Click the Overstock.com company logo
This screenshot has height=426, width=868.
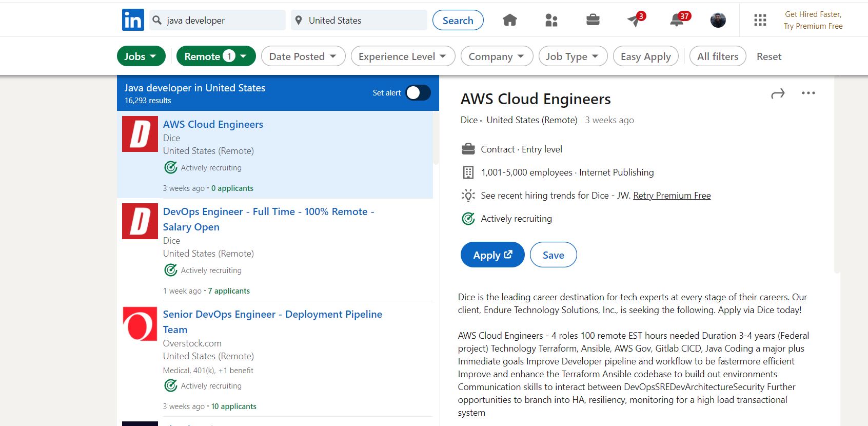(x=140, y=324)
